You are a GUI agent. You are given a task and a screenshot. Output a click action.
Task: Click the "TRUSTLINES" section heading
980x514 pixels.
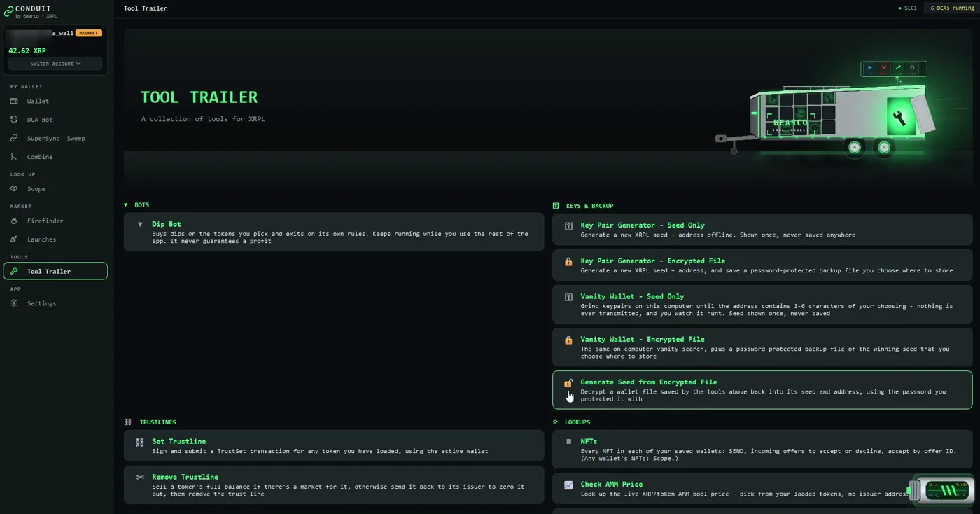tap(157, 422)
